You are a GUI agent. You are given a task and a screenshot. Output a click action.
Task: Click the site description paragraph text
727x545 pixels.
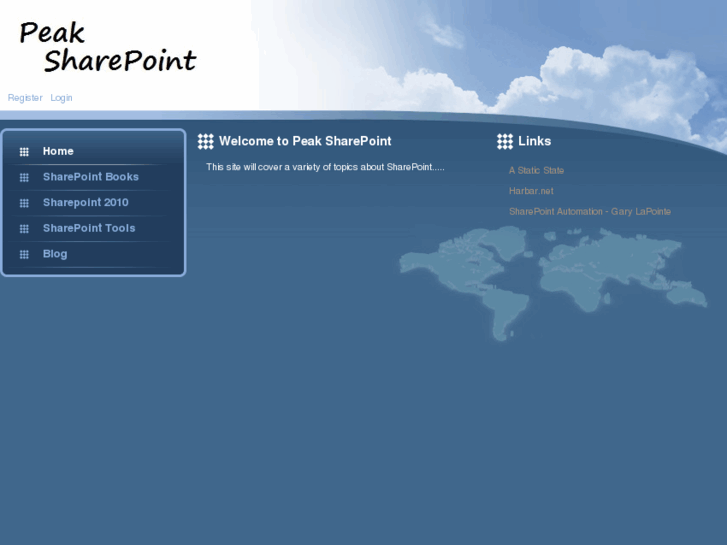325,167
